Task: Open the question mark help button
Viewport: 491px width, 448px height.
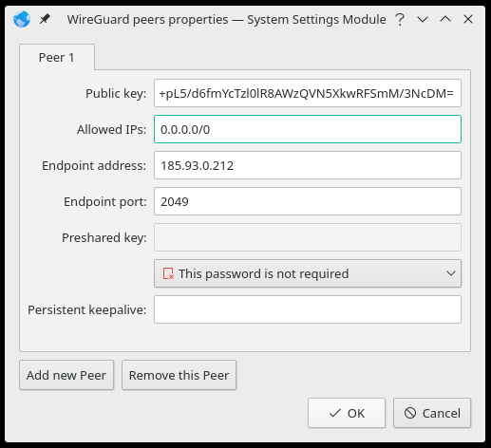Action: coord(400,19)
